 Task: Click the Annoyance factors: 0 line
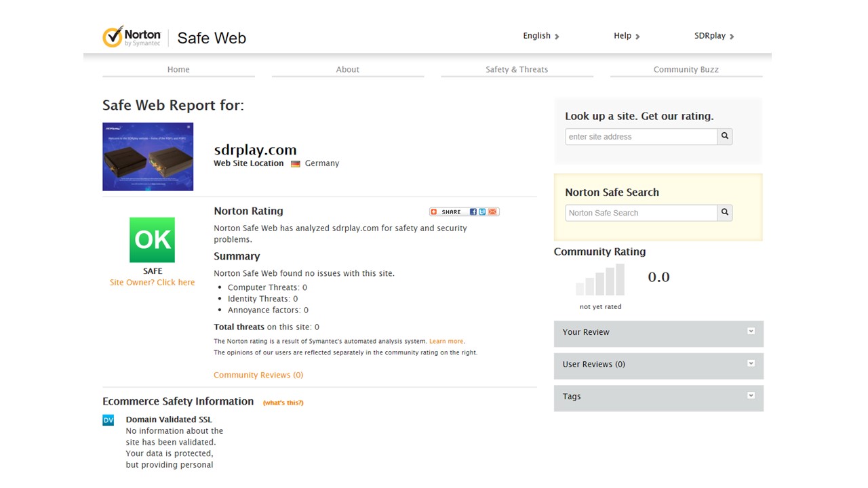[x=268, y=310]
